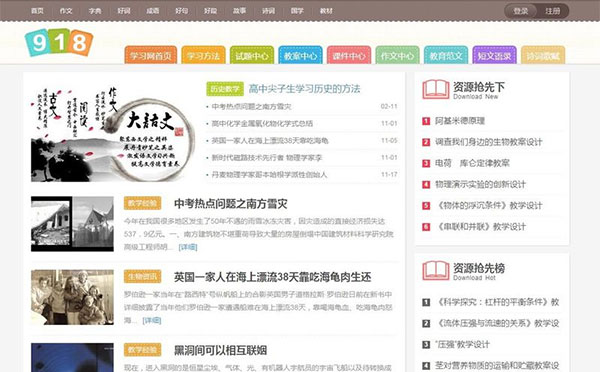Click [详细] under the sea drifting article

point(152,320)
